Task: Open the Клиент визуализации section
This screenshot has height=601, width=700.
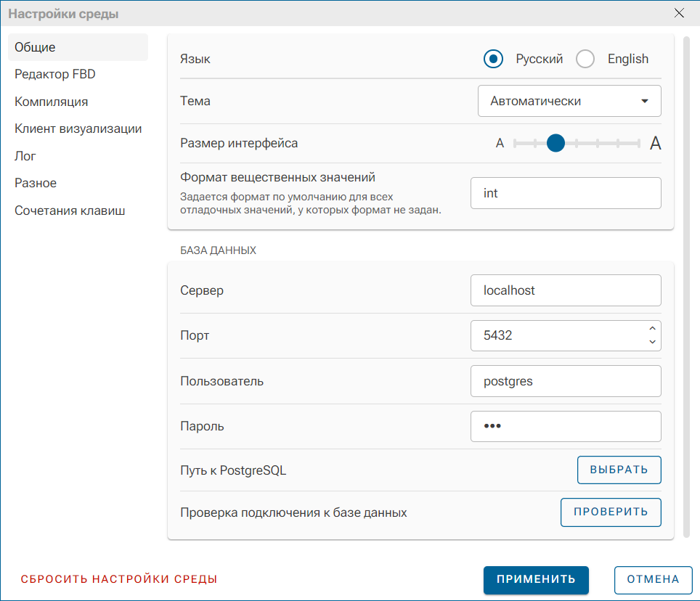Action: coord(78,129)
